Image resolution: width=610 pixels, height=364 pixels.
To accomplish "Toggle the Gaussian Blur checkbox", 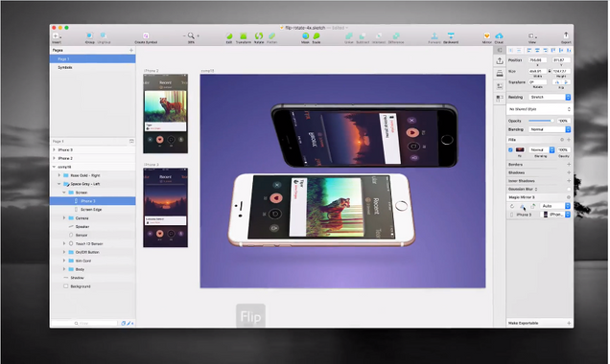I will (x=569, y=190).
